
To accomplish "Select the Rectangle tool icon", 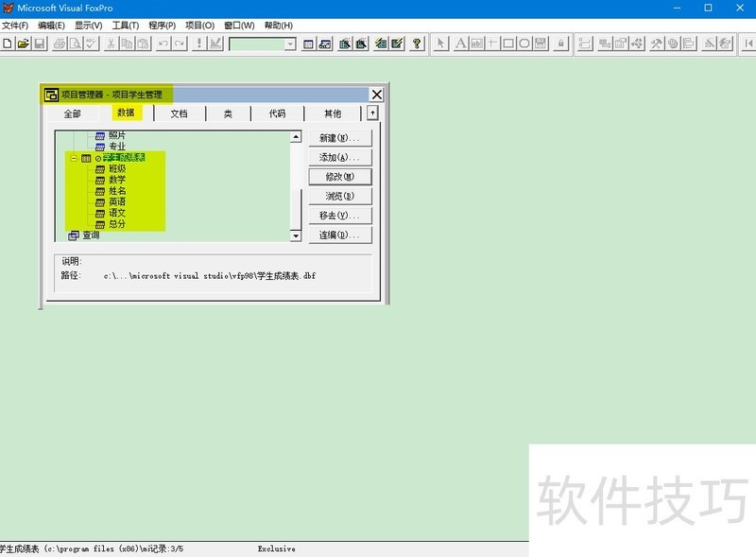I will (508, 44).
